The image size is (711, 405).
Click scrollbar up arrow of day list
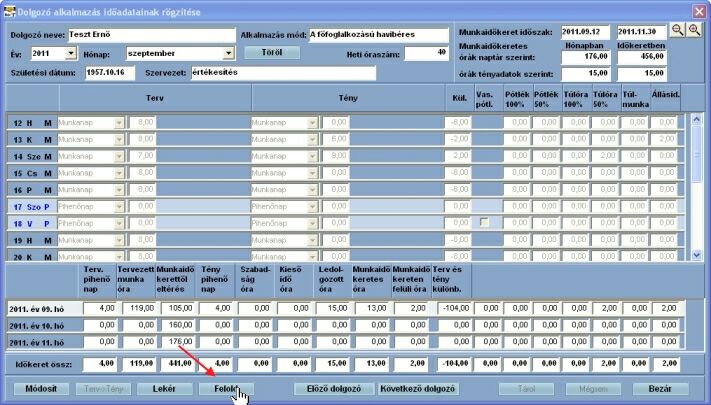pos(696,120)
